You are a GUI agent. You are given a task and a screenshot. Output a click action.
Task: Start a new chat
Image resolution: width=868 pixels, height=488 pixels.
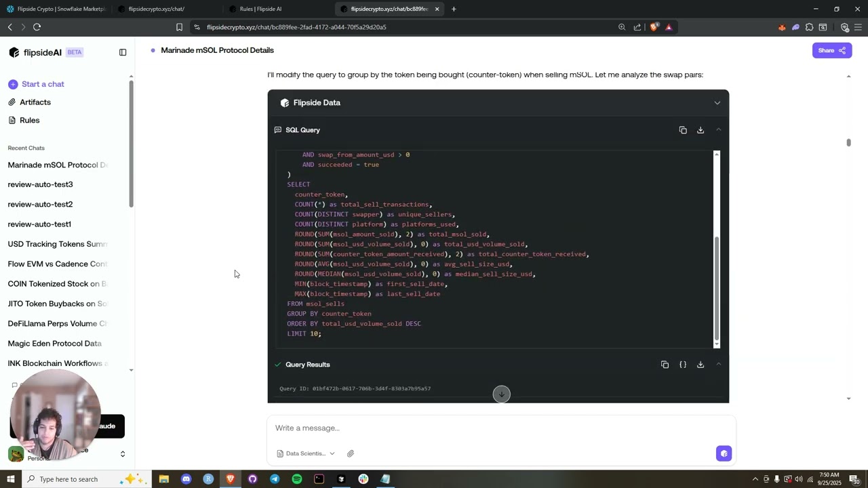point(37,84)
